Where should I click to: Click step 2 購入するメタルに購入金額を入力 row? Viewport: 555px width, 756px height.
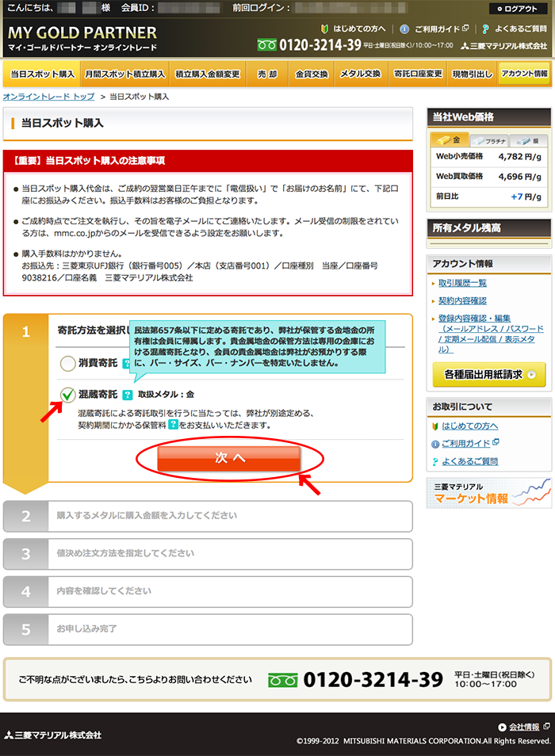[208, 517]
